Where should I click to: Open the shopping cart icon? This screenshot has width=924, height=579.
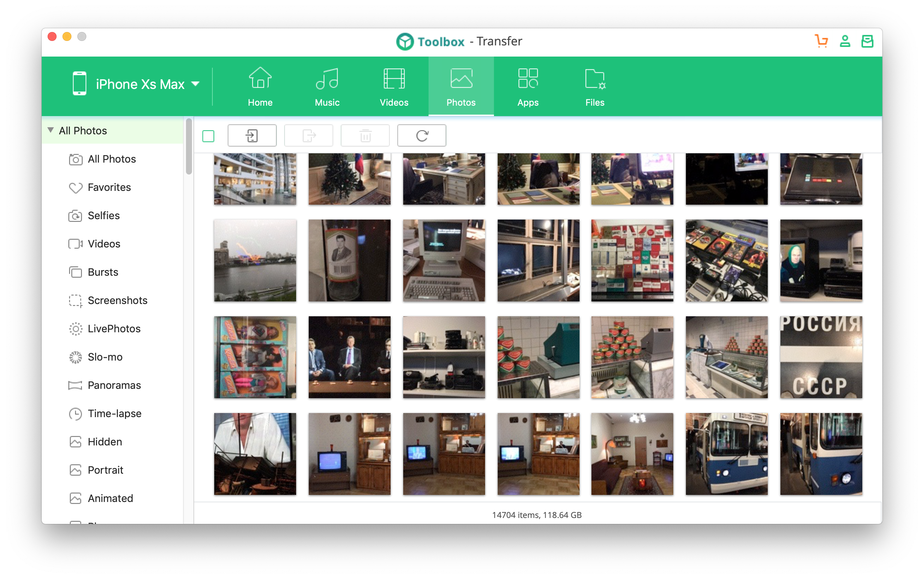(821, 41)
